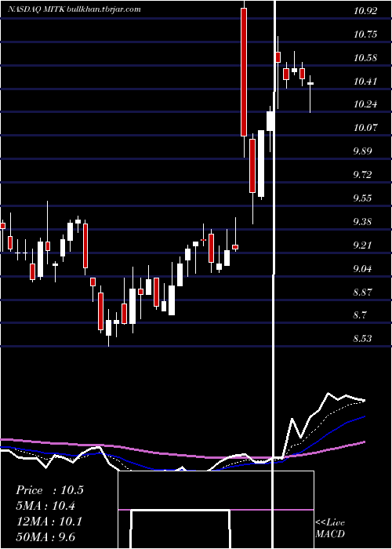Select the 10.41 price axis label

[x=365, y=82]
